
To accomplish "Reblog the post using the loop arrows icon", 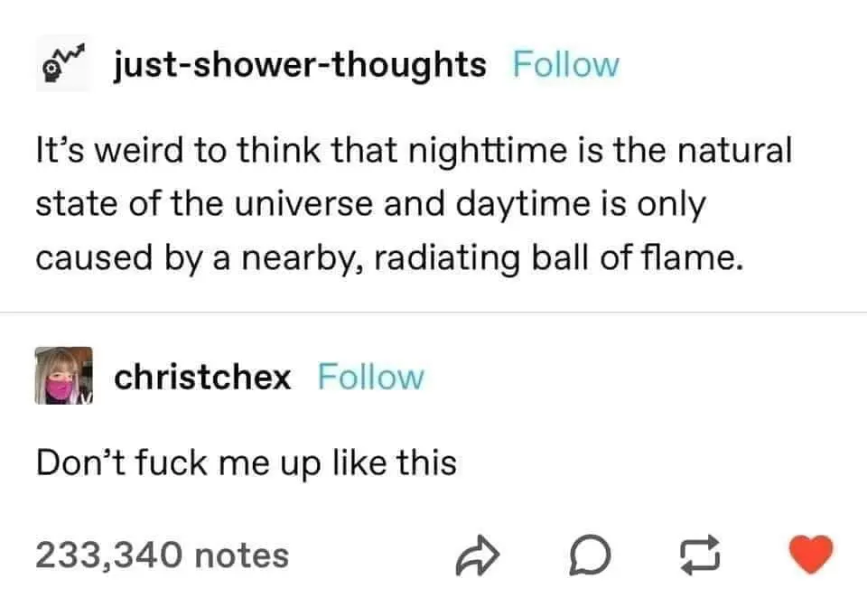I will (x=700, y=555).
